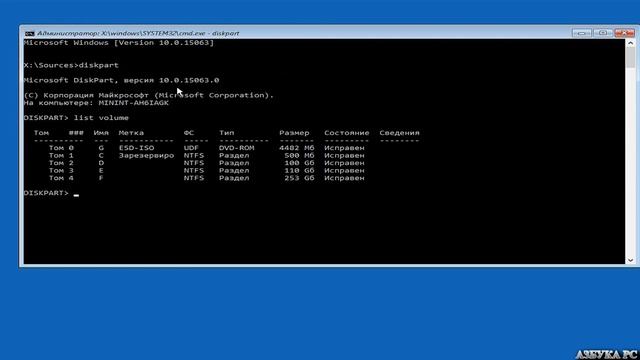Click the 'ФС' column header
The image size is (640, 360).
pyautogui.click(x=189, y=133)
